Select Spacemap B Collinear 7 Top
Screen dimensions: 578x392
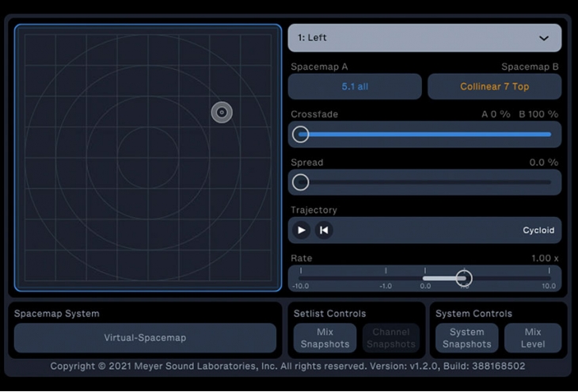coord(494,86)
